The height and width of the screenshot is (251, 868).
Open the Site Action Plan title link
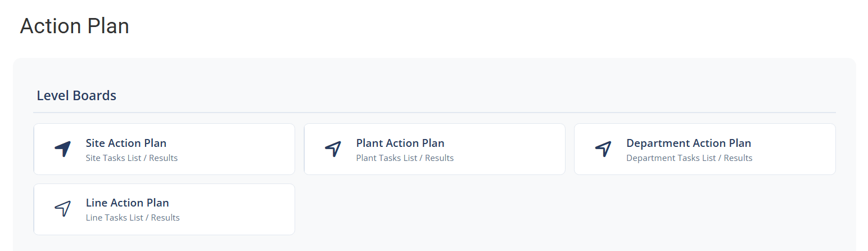(126, 143)
